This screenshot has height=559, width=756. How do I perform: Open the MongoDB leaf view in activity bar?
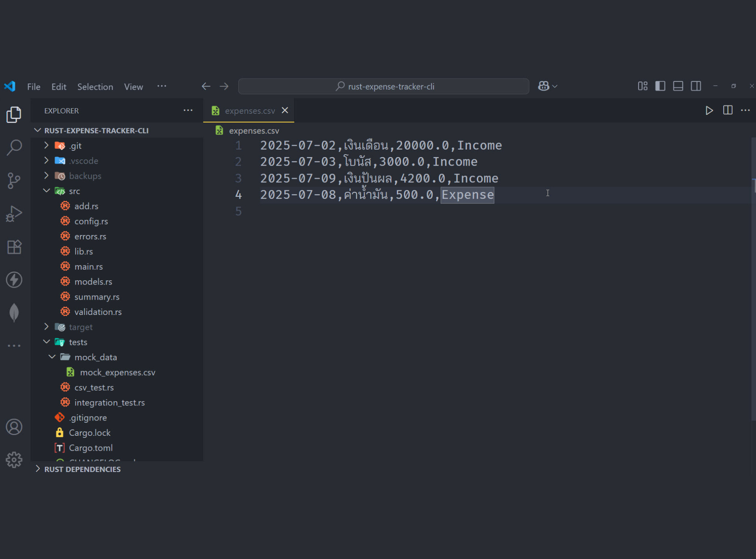click(x=14, y=313)
